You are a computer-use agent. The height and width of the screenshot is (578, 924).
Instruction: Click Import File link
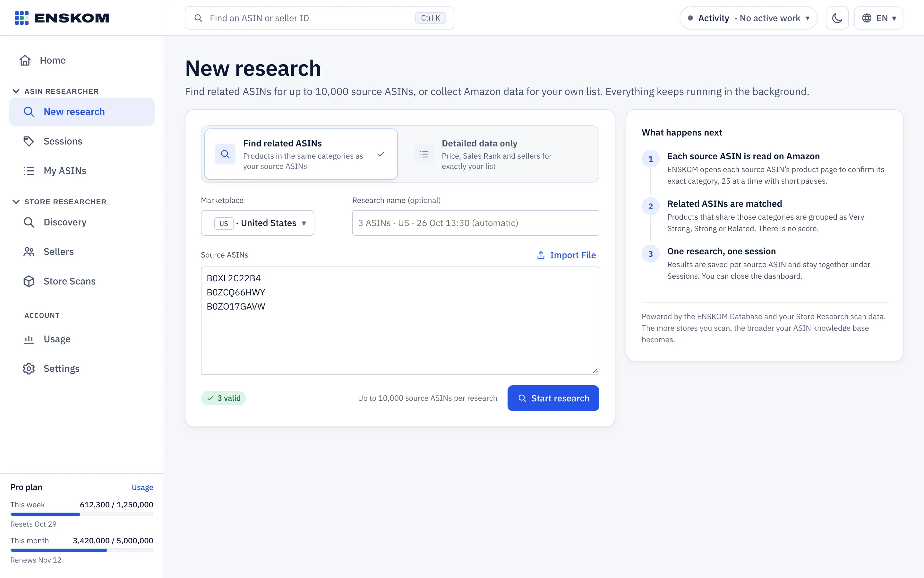tap(567, 255)
